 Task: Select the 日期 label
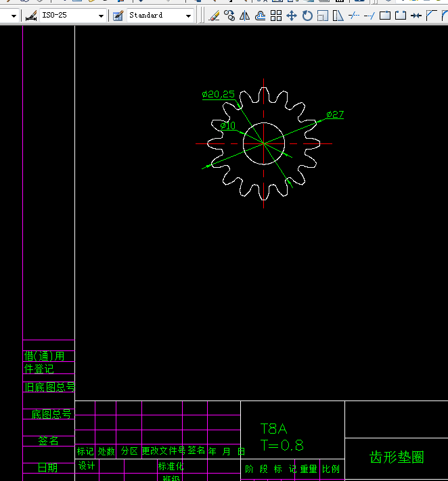(48, 468)
